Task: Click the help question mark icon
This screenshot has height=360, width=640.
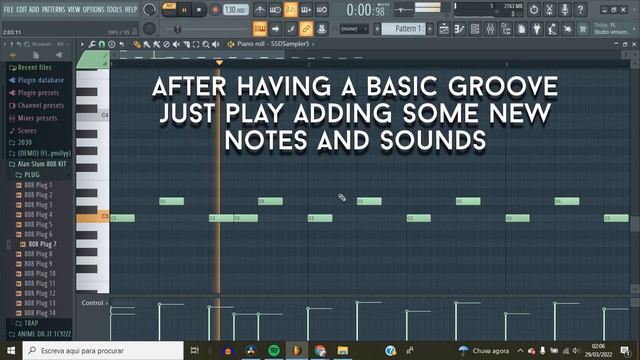Action: tap(580, 9)
